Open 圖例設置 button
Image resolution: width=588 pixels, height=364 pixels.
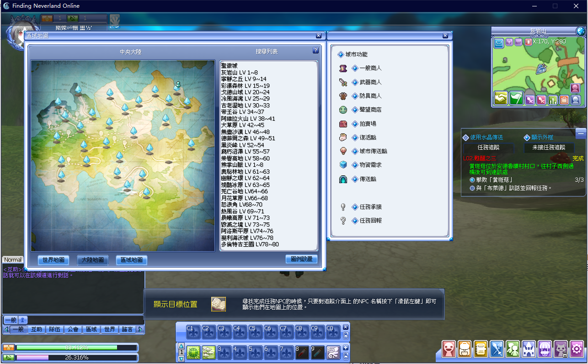pyautogui.click(x=301, y=259)
